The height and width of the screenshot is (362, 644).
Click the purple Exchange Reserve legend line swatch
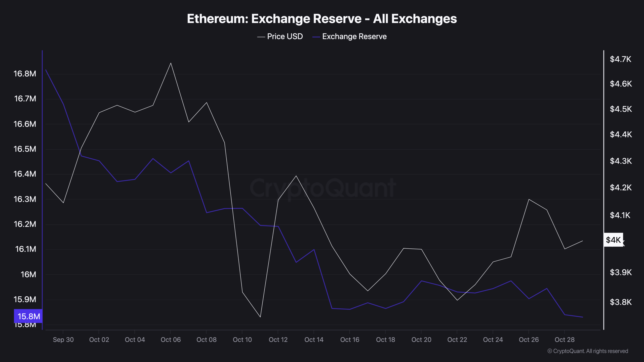(316, 37)
